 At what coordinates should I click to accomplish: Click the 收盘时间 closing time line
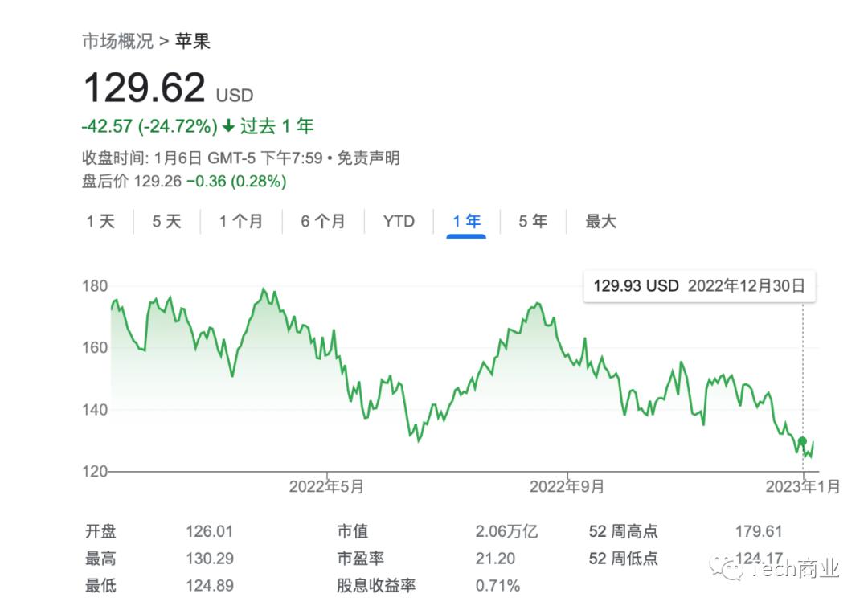point(202,158)
